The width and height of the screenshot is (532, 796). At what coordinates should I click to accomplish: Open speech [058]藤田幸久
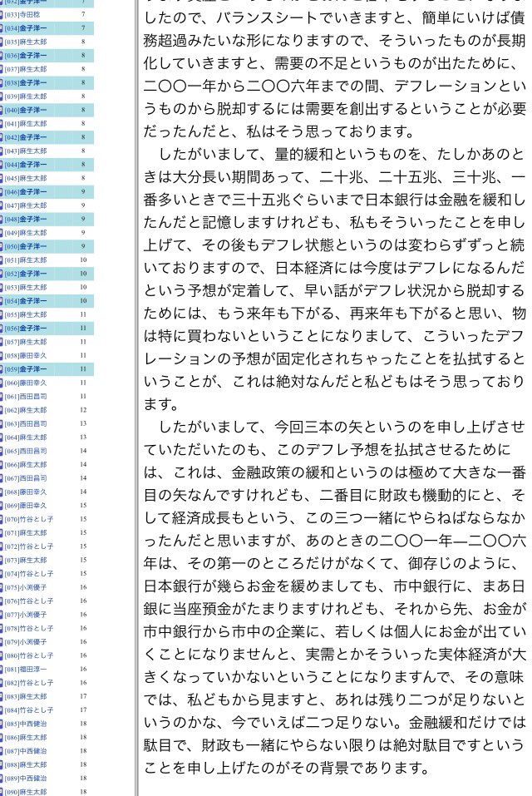pos(26,356)
